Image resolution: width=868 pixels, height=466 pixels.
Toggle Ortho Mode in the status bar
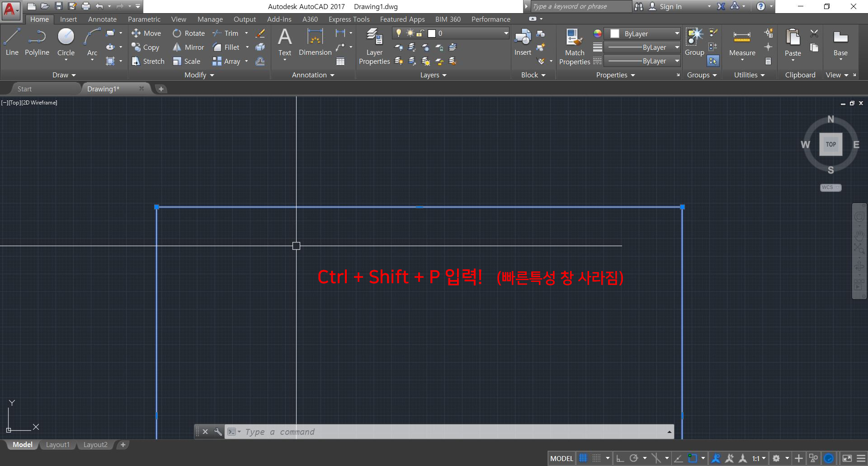click(620, 458)
